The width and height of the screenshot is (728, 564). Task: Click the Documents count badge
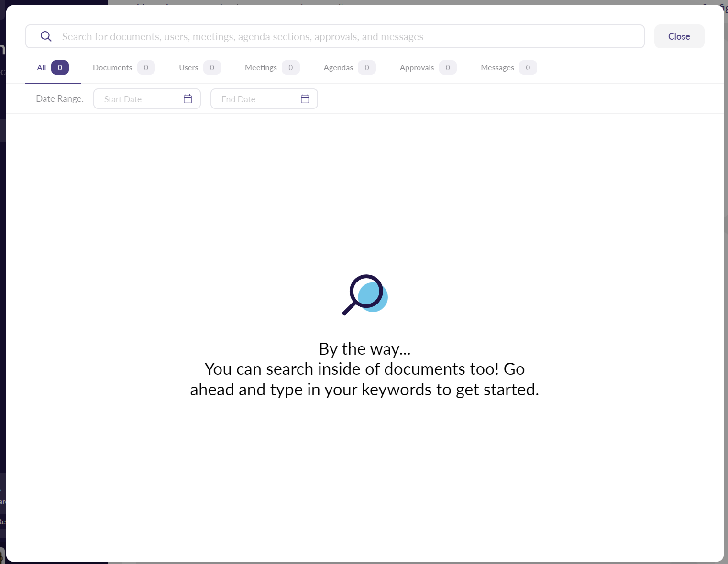[146, 68]
